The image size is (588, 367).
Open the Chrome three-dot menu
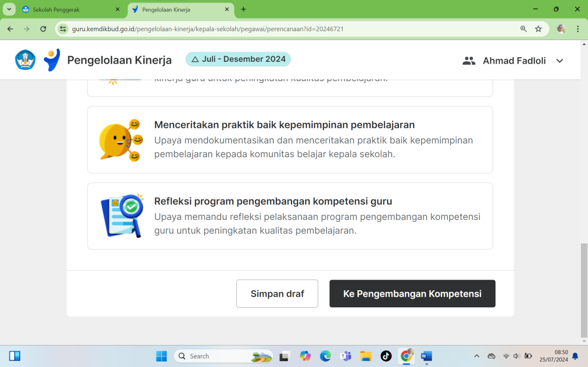point(577,29)
